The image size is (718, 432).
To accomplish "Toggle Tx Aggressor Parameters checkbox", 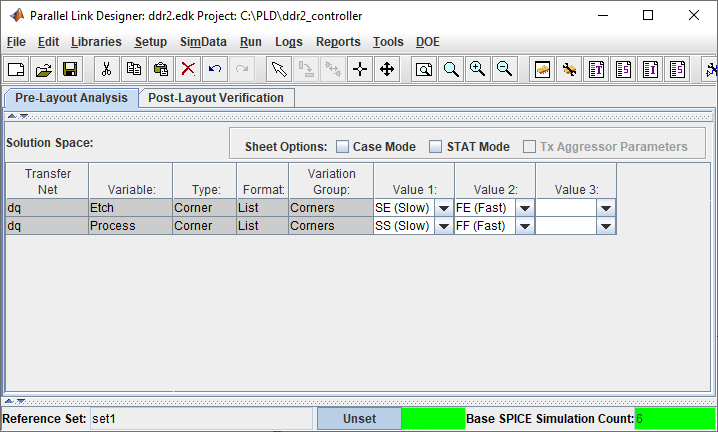I will tap(529, 147).
